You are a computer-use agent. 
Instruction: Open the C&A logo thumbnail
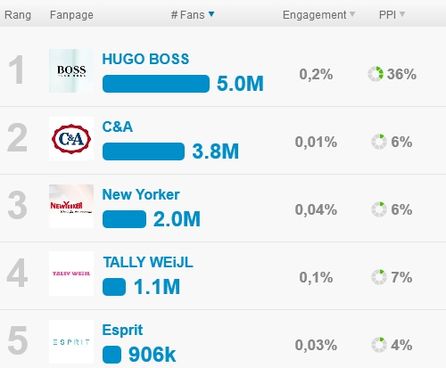[x=71, y=139]
